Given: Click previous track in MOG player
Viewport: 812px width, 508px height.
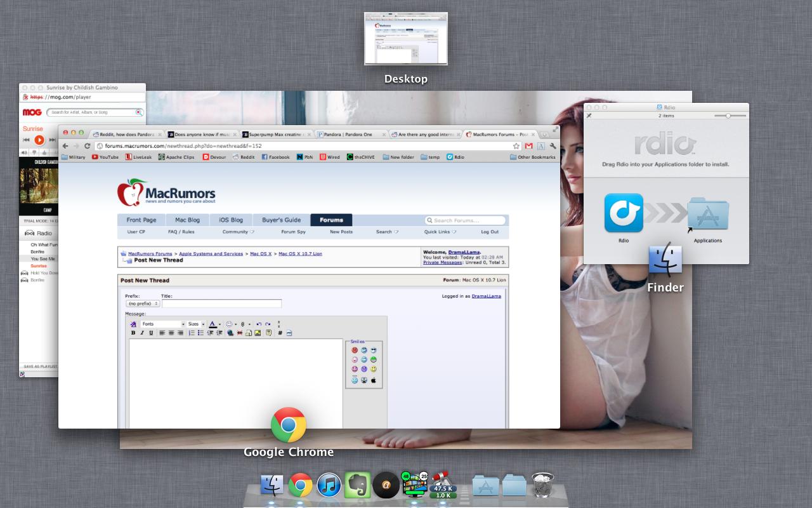Looking at the screenshot, I should click(27, 140).
